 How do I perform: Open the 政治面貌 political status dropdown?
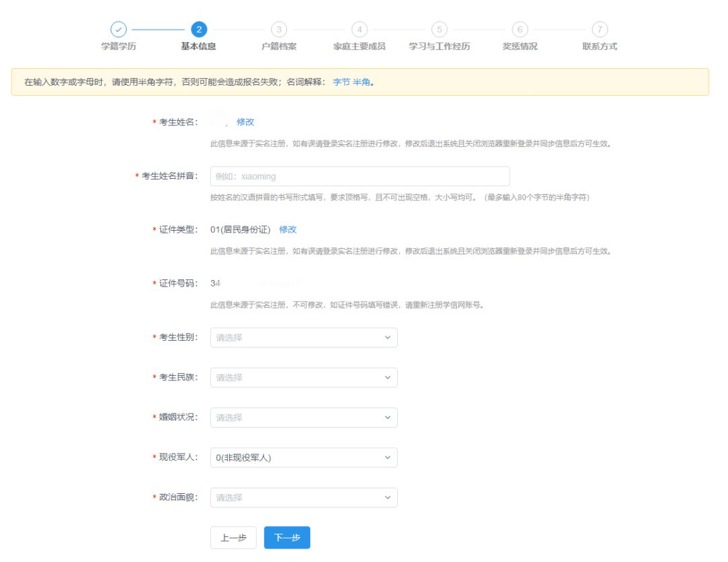coord(303,498)
